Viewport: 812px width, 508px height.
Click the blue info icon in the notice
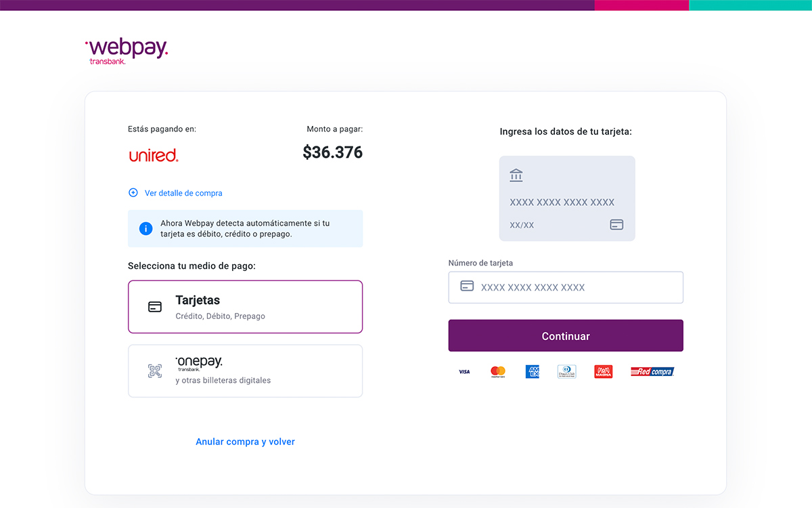click(145, 228)
